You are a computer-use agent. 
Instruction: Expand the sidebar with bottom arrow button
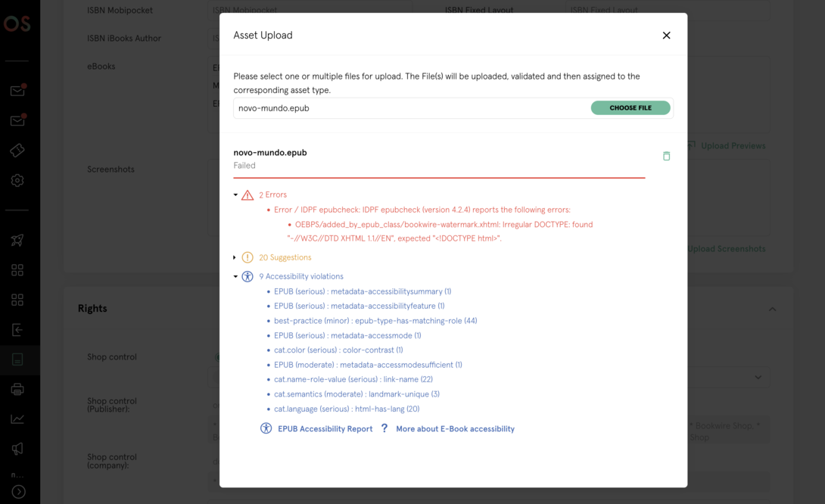click(x=19, y=492)
